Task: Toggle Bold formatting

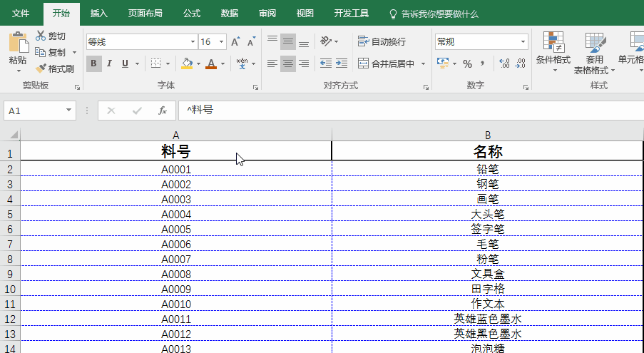Action: [x=93, y=63]
